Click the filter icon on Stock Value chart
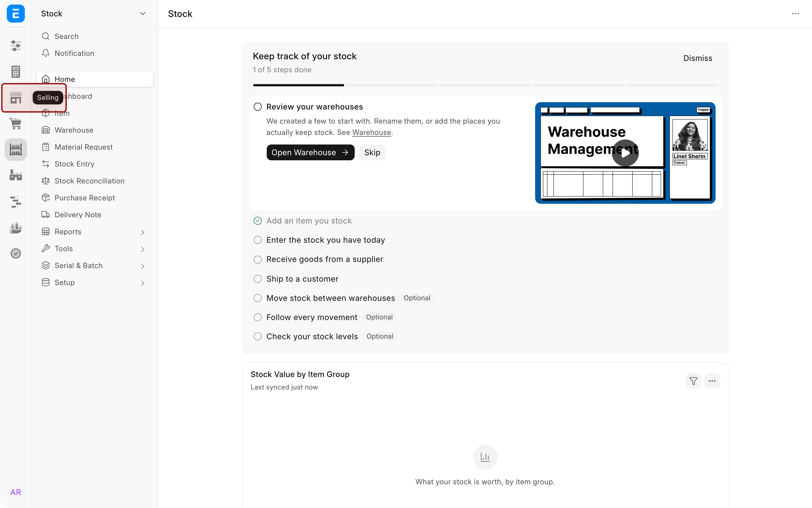The image size is (812, 508). point(694,381)
